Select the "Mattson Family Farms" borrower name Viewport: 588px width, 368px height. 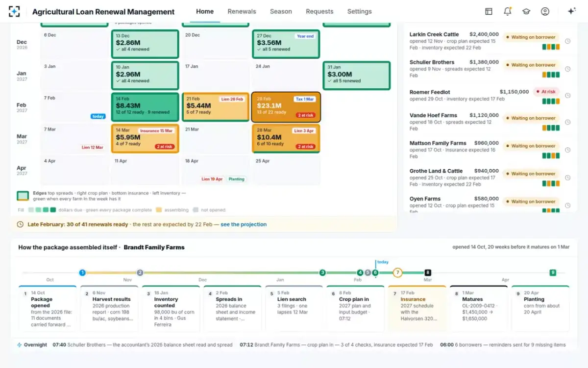click(x=438, y=143)
